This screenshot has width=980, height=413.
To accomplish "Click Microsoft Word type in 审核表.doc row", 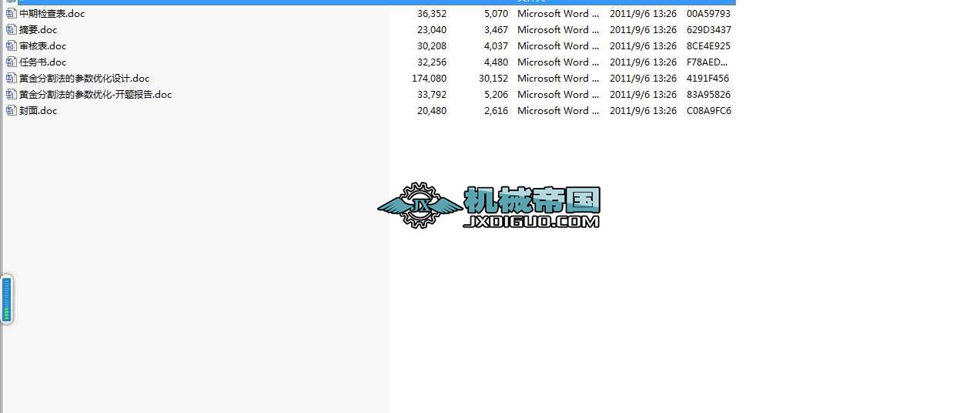I will pyautogui.click(x=558, y=46).
